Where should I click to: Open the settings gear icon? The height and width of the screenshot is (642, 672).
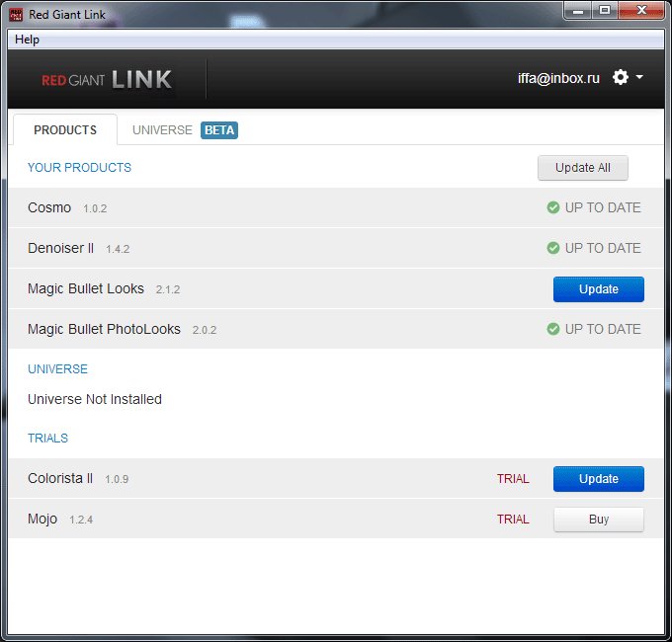point(621,77)
